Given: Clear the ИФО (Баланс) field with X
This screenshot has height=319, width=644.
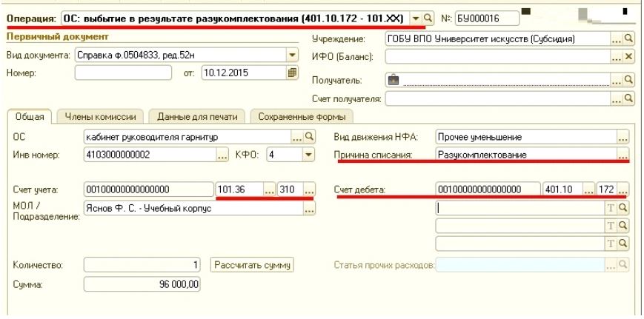Looking at the screenshot, I should point(628,57).
